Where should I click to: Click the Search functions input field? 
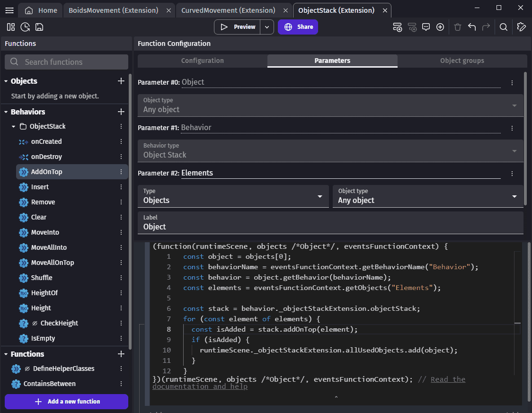(x=67, y=62)
